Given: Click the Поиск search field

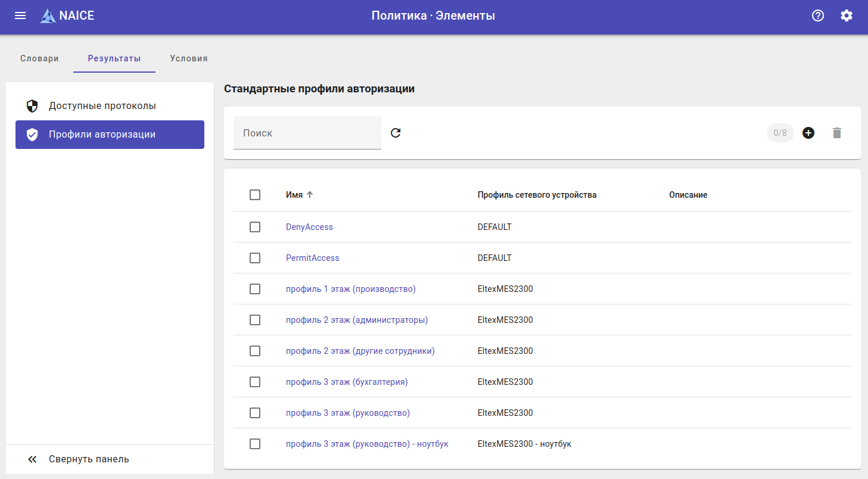Looking at the screenshot, I should tap(307, 133).
